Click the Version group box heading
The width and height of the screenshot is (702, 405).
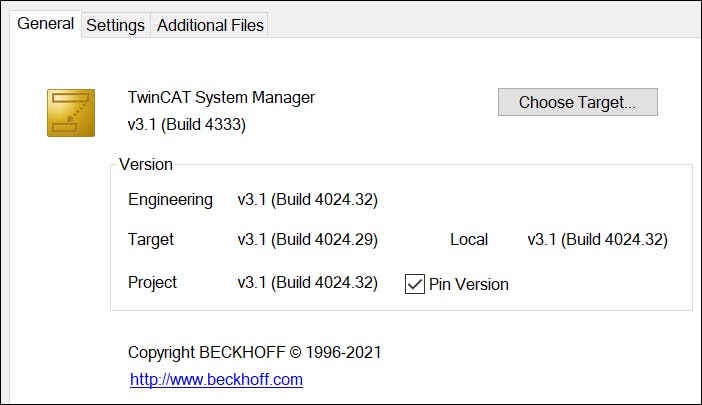coord(146,165)
